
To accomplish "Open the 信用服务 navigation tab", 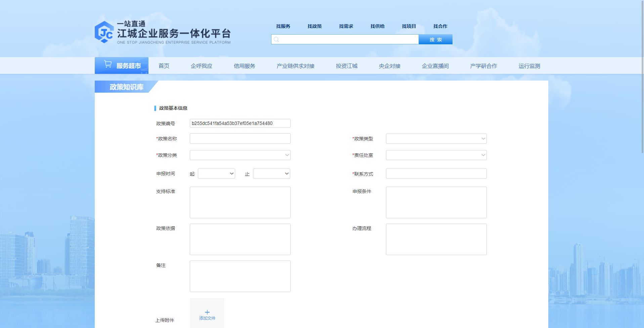I will (244, 66).
